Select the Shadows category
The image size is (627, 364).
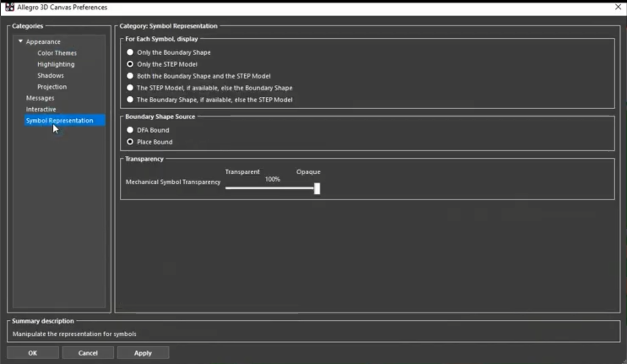[50, 75]
